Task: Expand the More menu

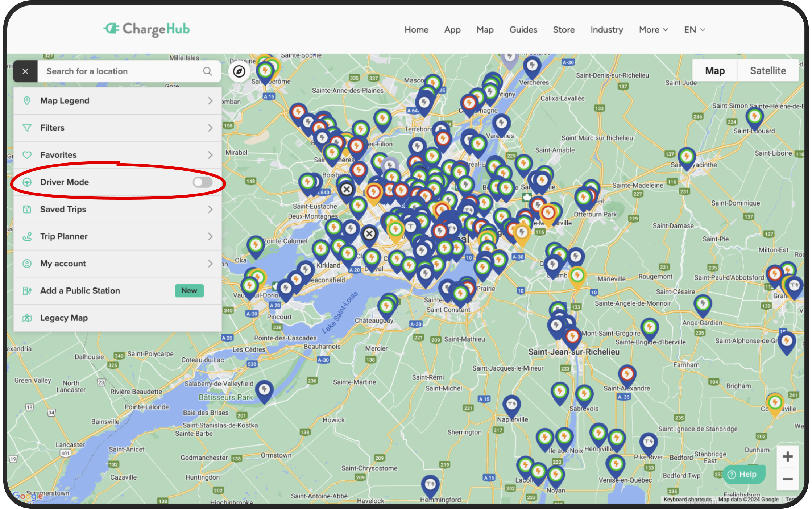Action: pos(653,30)
